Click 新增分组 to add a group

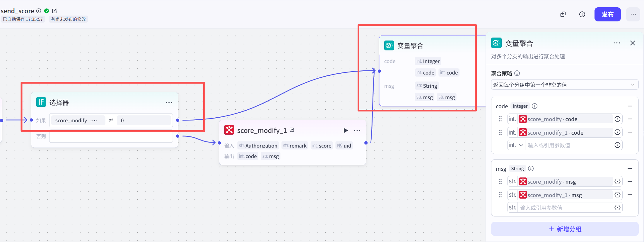pyautogui.click(x=565, y=229)
